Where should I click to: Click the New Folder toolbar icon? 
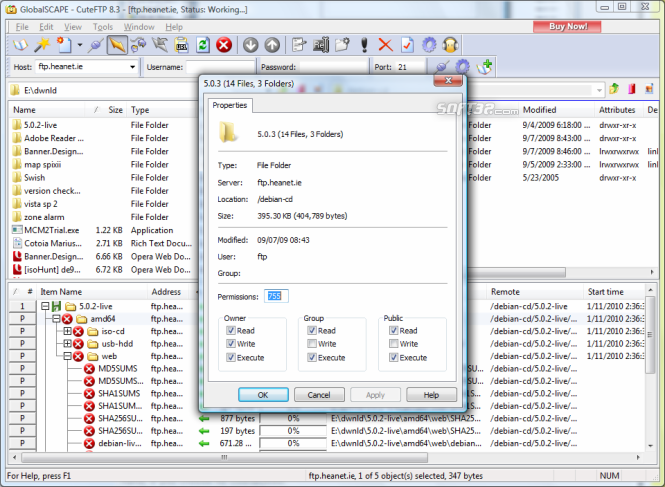pos(343,45)
